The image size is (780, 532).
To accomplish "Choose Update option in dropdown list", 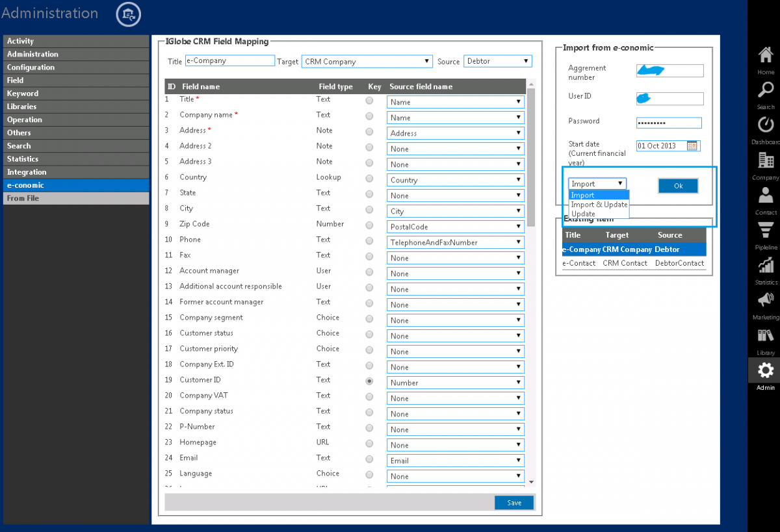I will click(x=599, y=213).
